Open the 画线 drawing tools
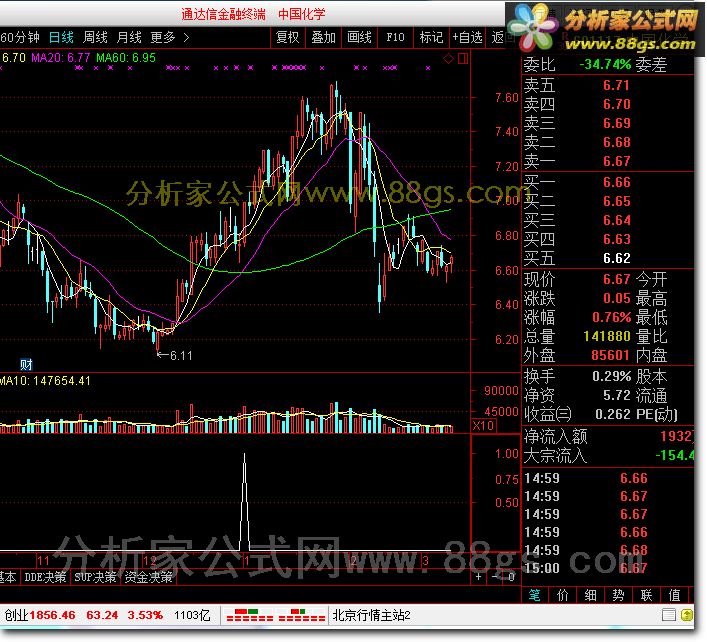This screenshot has height=642, width=707. pyautogui.click(x=359, y=37)
